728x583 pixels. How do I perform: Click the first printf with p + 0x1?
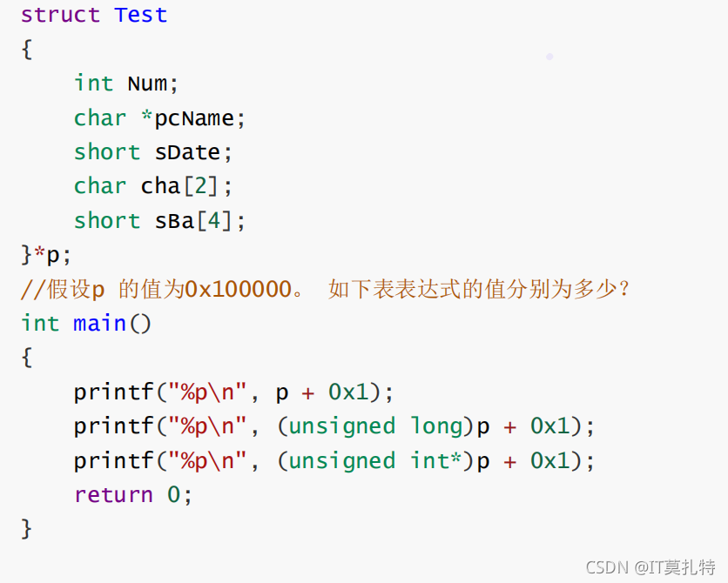click(x=233, y=392)
